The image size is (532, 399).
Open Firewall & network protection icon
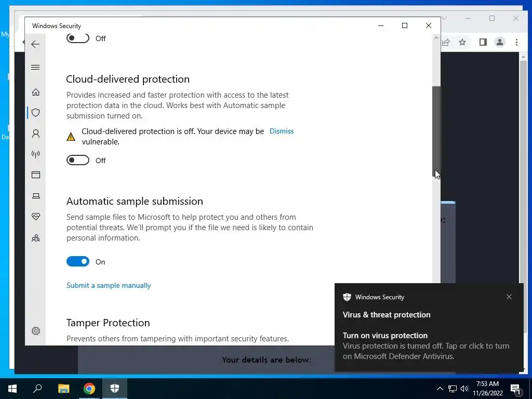click(x=36, y=154)
